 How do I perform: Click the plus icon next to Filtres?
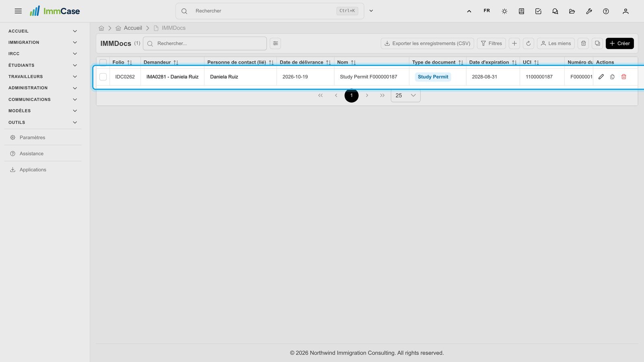[514, 43]
